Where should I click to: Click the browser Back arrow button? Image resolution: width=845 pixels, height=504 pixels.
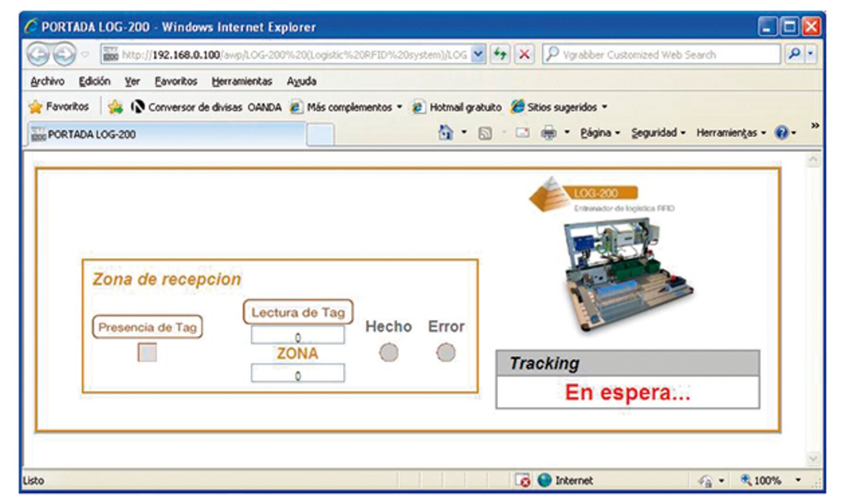coord(38,55)
